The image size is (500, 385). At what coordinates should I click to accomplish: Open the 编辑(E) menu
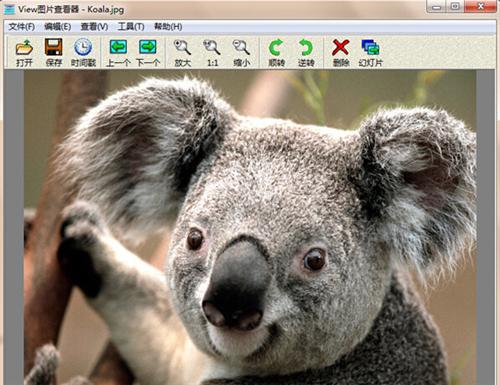pos(58,27)
